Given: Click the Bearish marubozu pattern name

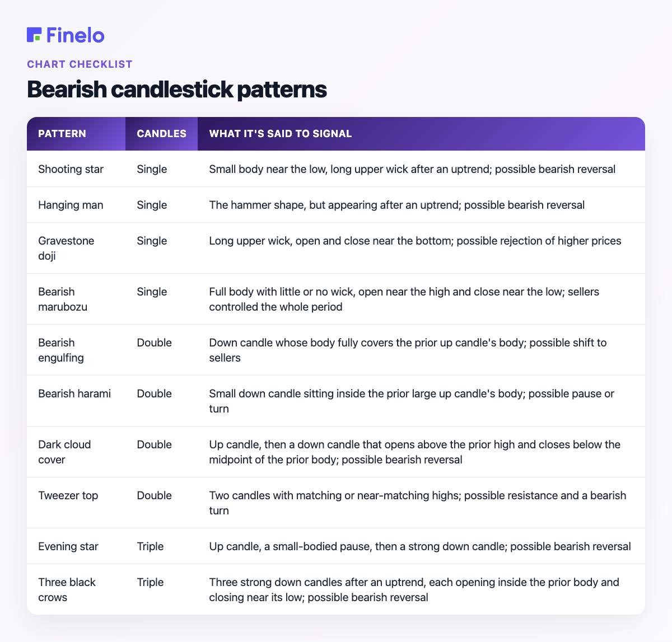Looking at the screenshot, I should pyautogui.click(x=63, y=299).
